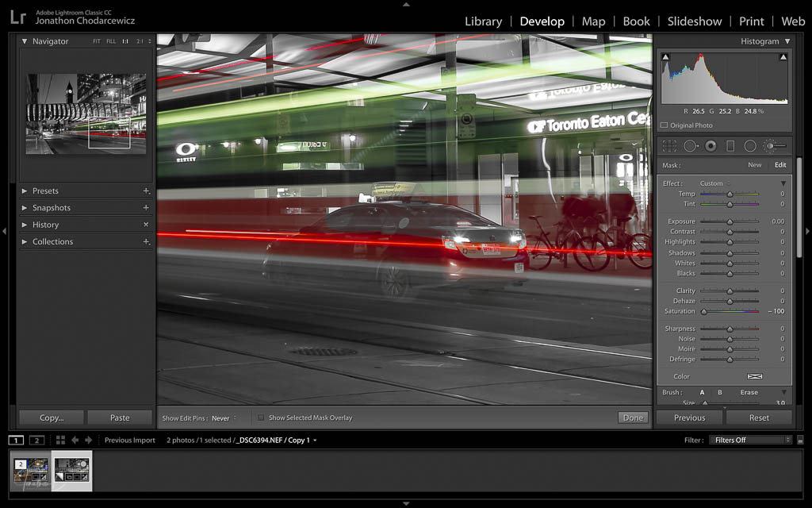This screenshot has height=508, width=812.
Task: Add a new preset with plus icon
Action: pos(146,191)
